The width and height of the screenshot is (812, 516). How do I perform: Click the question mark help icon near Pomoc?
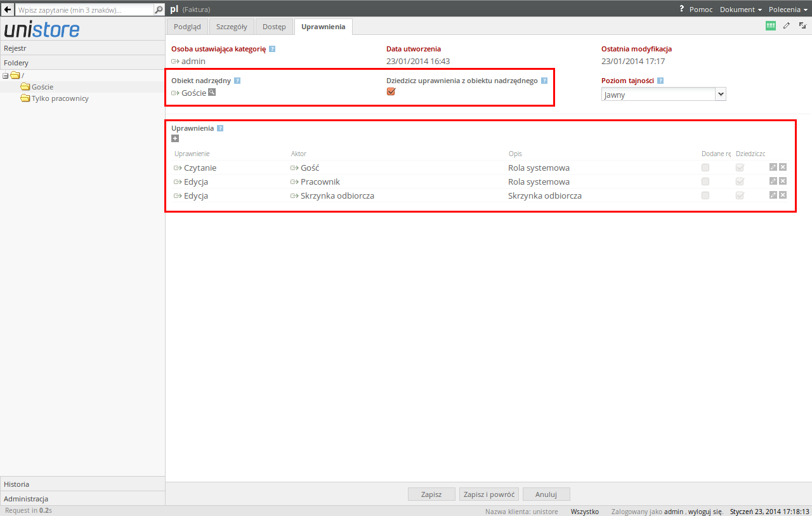tap(682, 10)
